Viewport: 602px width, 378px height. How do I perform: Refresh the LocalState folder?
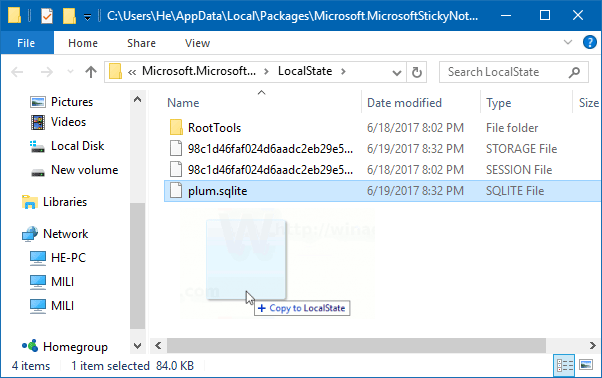pos(417,72)
